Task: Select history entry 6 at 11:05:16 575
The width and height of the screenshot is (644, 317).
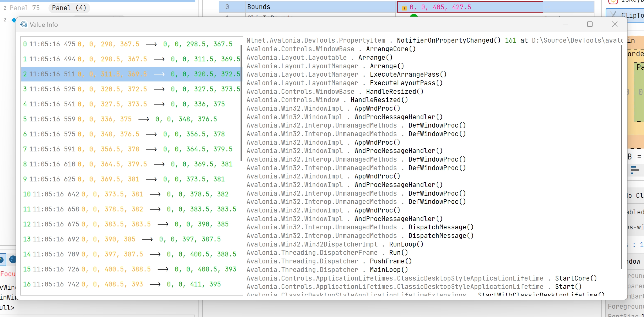Action: [132, 134]
